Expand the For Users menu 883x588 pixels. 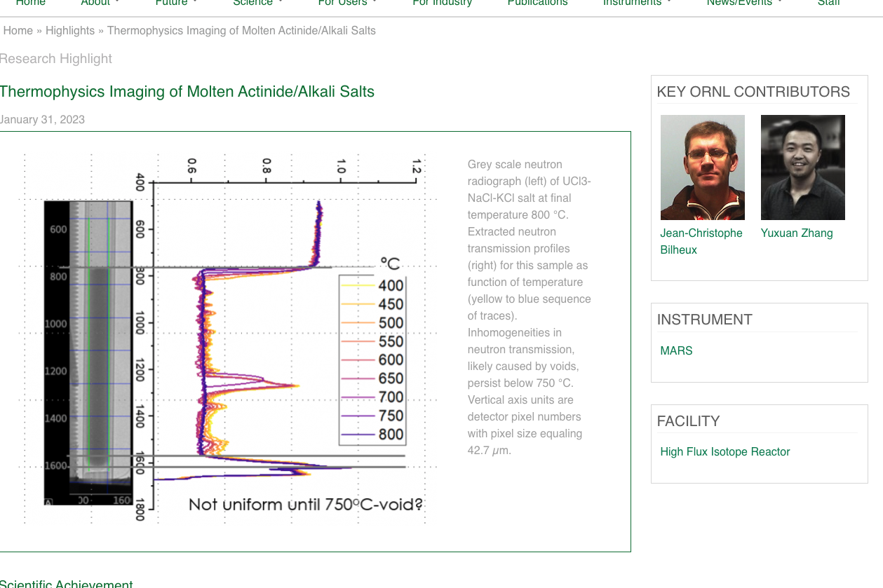pyautogui.click(x=347, y=4)
